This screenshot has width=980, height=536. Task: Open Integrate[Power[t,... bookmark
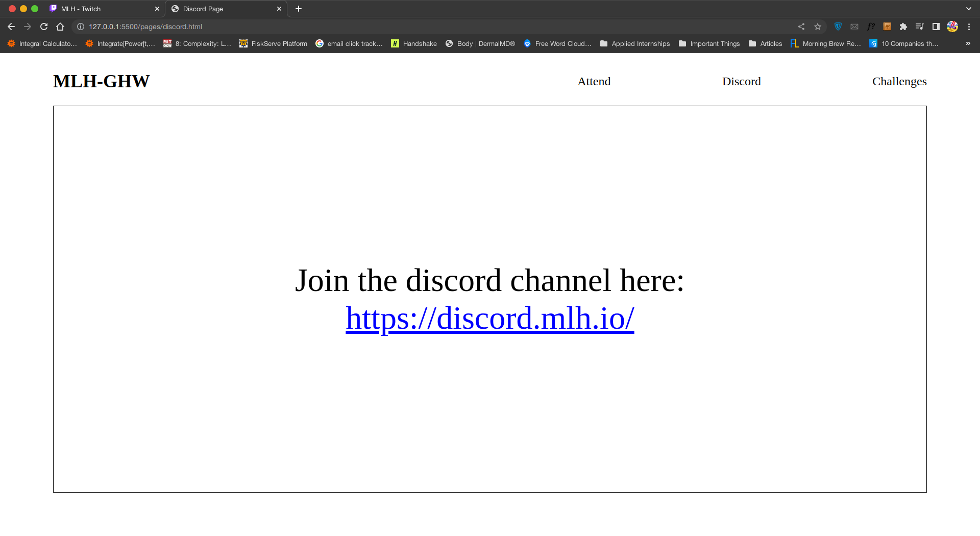coord(120,43)
